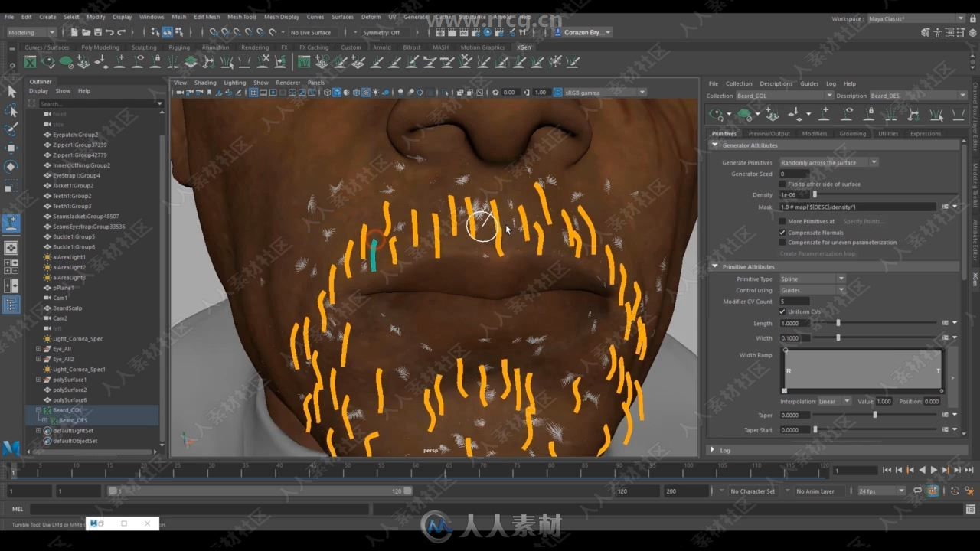This screenshot has height=551, width=980.
Task: Open Collection Beard_COL dropdown
Action: [x=784, y=96]
